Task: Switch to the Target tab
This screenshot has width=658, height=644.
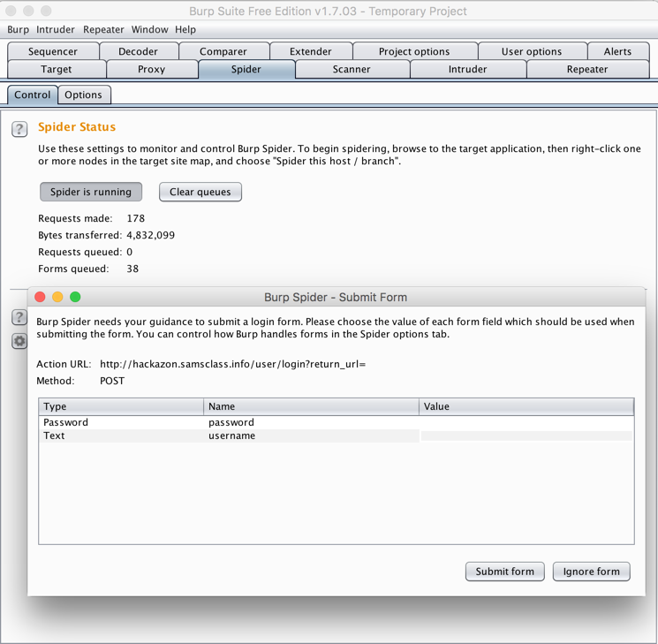Action: pos(57,69)
